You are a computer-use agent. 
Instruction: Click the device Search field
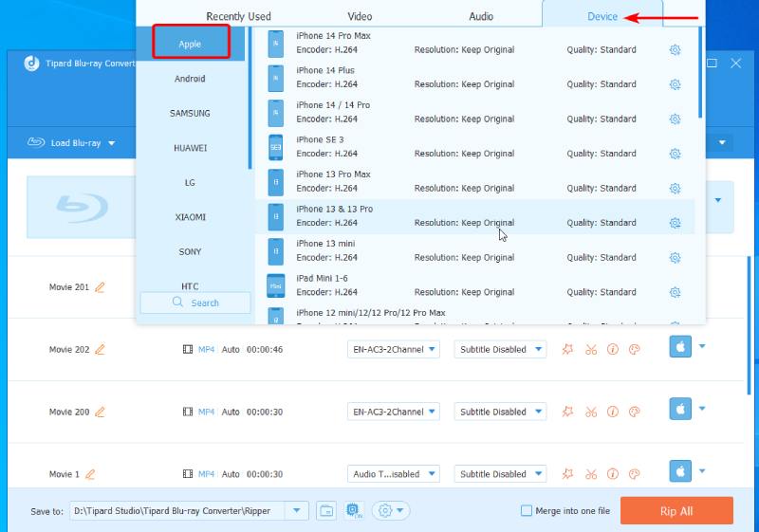click(x=195, y=303)
